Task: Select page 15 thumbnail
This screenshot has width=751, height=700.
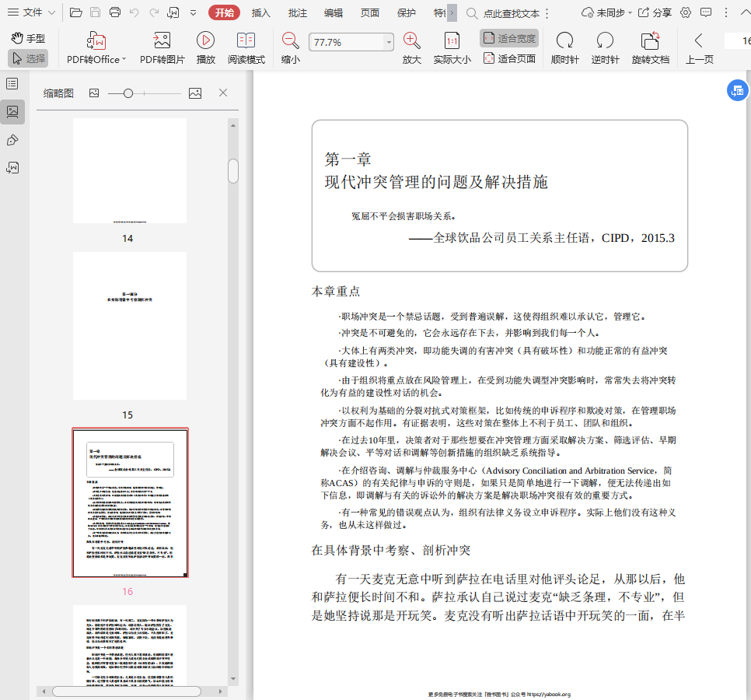Action: 130,326
